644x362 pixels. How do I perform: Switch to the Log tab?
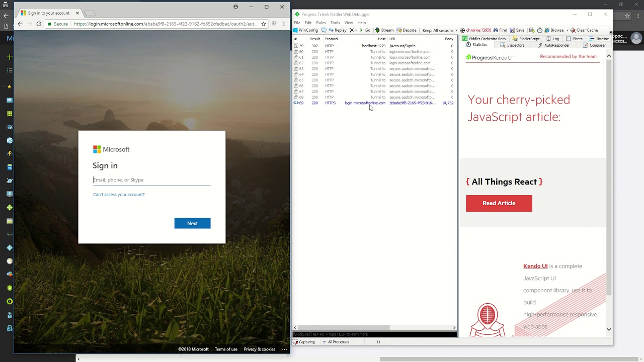[552, 39]
